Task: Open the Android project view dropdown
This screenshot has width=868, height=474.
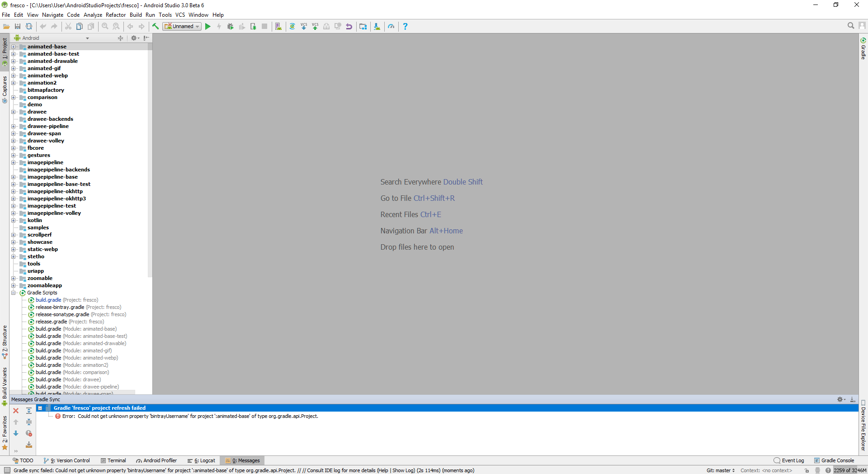Action: tap(52, 38)
